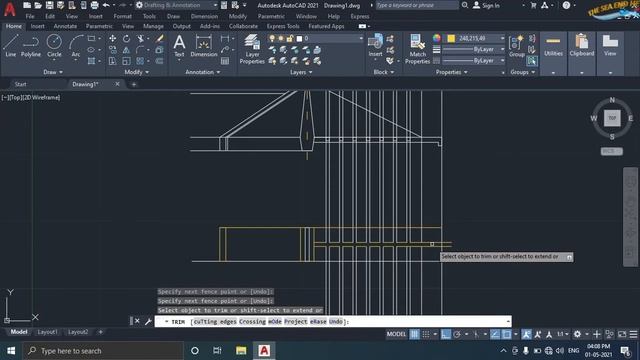Open the Drafting & Annotation workspace dropdown
Viewport: 640px width, 360px height.
click(176, 5)
